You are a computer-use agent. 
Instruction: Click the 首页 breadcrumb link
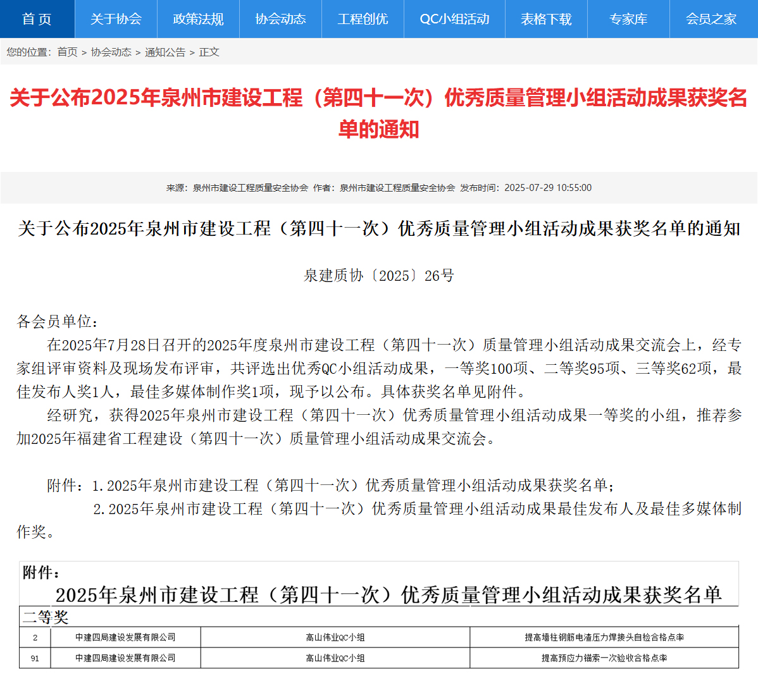coord(67,52)
